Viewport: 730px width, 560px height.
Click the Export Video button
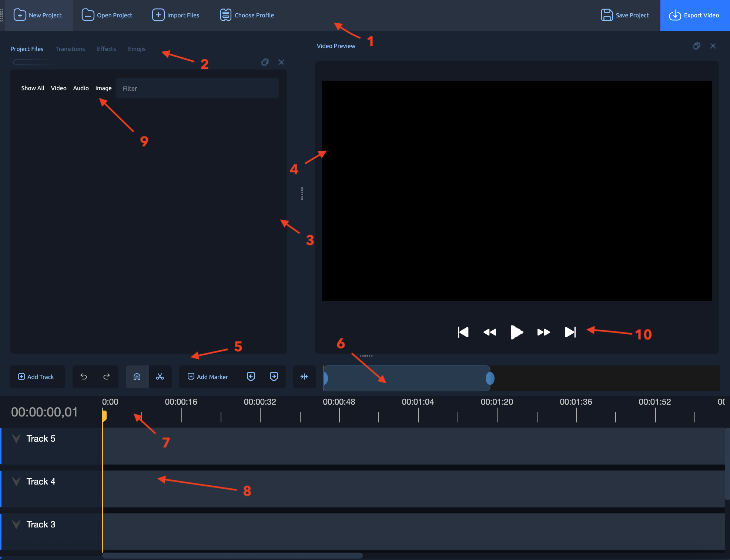(694, 15)
